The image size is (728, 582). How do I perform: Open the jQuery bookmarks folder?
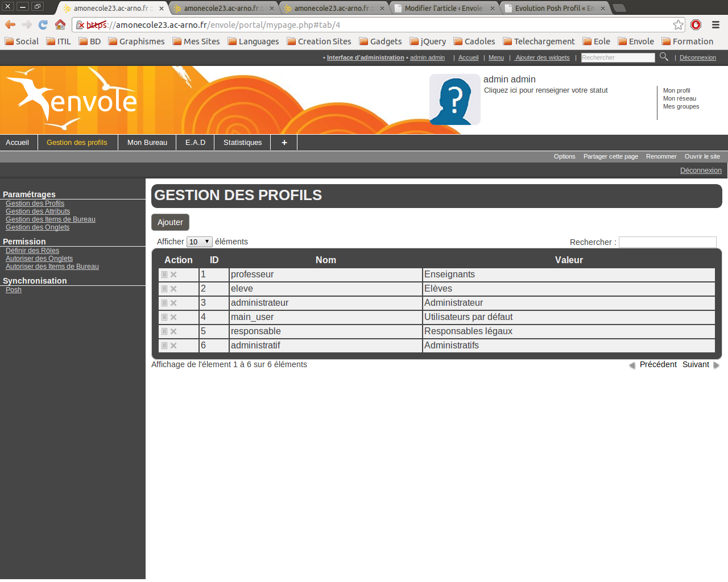click(428, 41)
